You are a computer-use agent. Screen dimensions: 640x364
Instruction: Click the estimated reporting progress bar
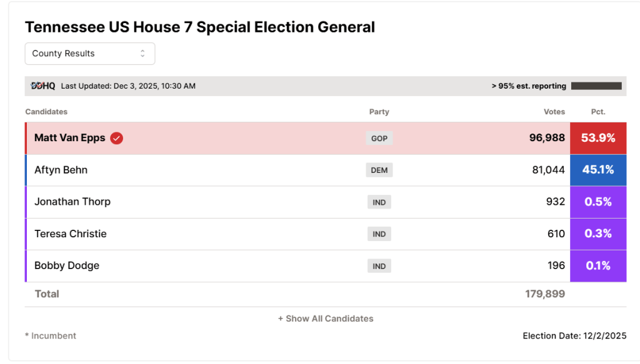pos(596,86)
